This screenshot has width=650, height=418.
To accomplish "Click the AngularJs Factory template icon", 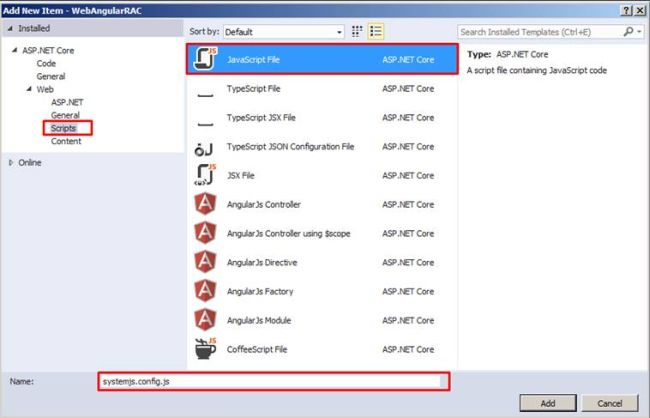I will 205,291.
